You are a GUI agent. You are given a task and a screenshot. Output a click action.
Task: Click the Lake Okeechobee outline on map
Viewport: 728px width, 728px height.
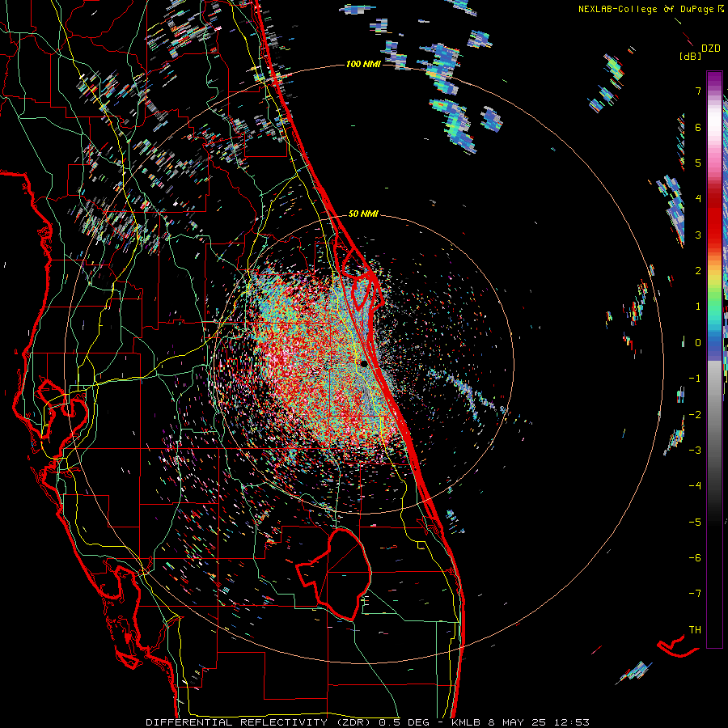click(335, 574)
